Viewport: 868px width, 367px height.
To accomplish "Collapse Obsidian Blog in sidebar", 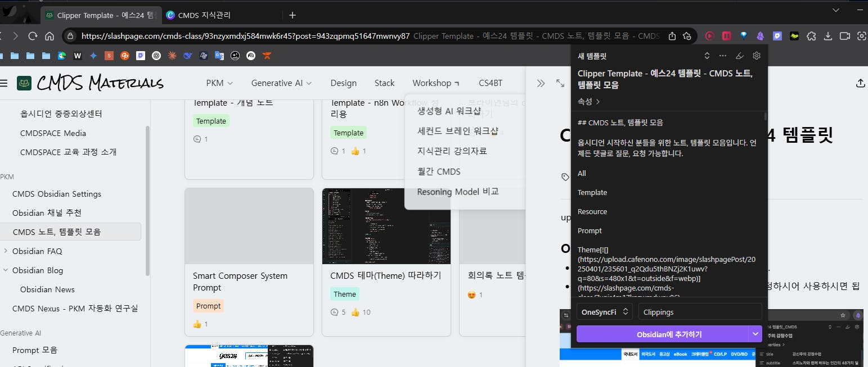I will pyautogui.click(x=5, y=270).
